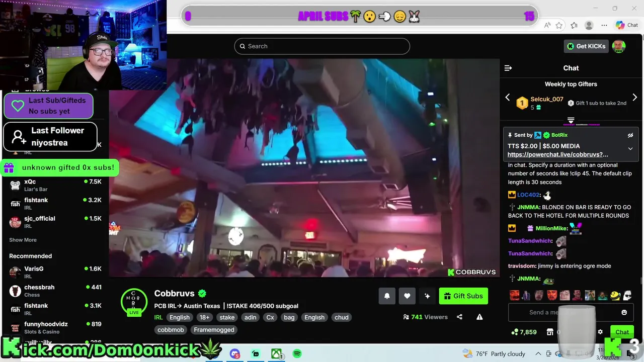This screenshot has width=644, height=362.
Task: Open the IRL category link
Action: (x=158, y=317)
